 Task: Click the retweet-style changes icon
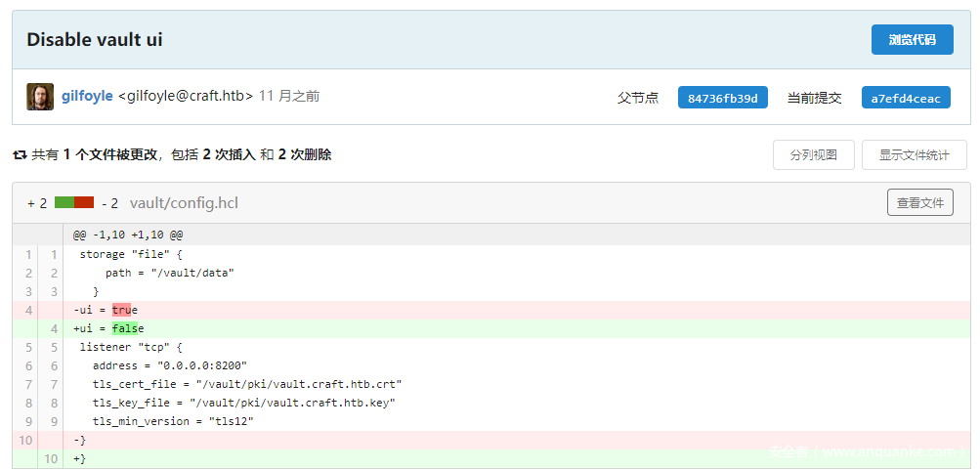click(20, 155)
